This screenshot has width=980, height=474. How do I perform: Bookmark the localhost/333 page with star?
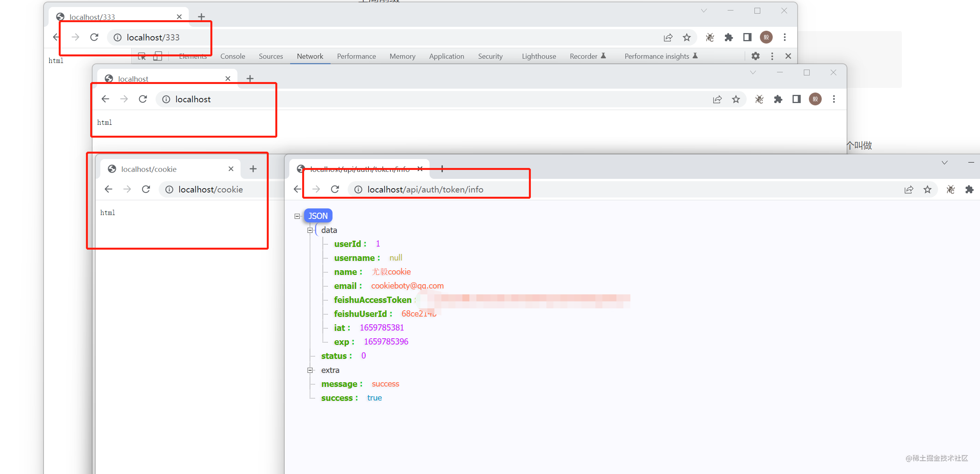[x=687, y=37]
